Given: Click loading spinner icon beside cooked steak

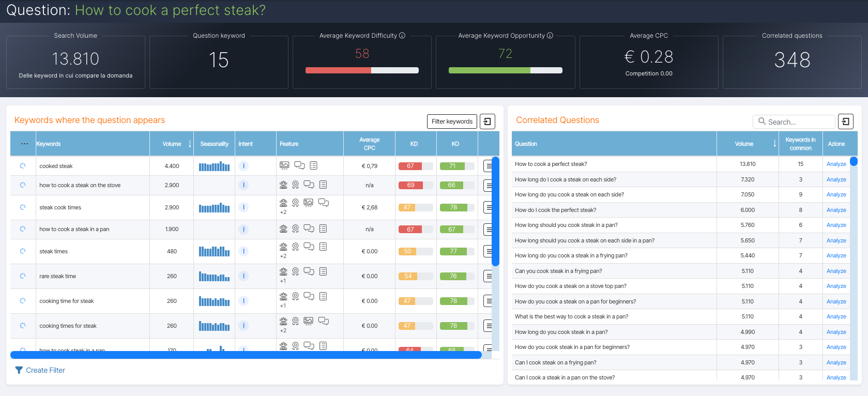Looking at the screenshot, I should [23, 166].
